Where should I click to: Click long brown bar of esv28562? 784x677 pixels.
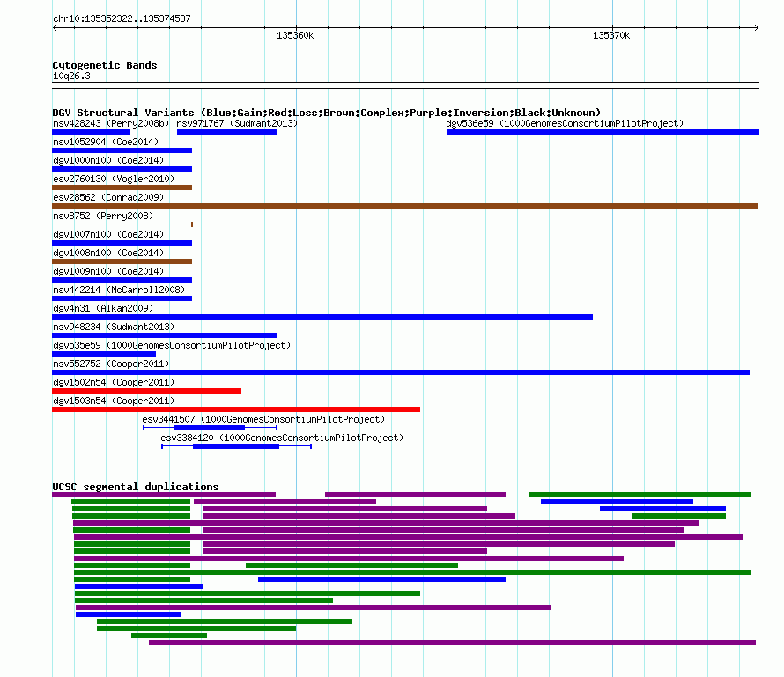coord(405,206)
